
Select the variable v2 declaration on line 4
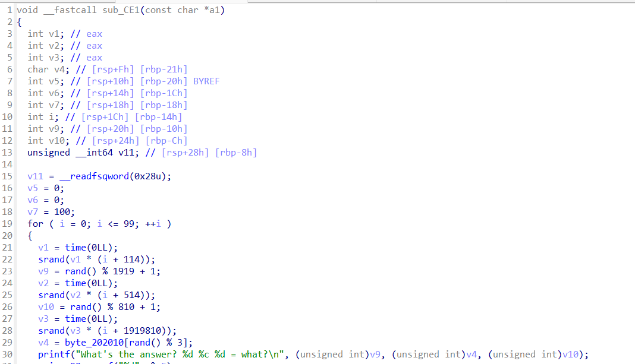coord(46,46)
